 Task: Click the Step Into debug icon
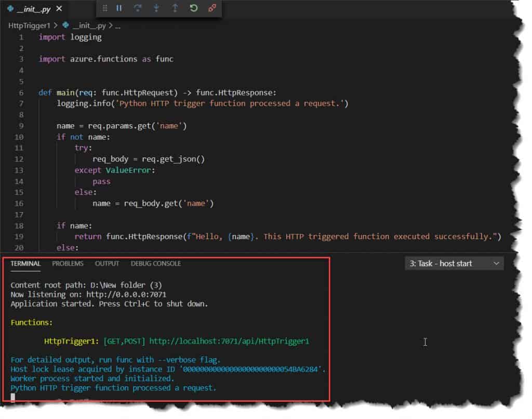(x=156, y=8)
